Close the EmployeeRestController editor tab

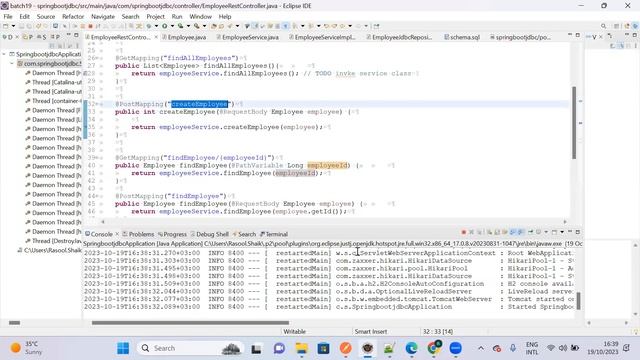[x=156, y=37]
